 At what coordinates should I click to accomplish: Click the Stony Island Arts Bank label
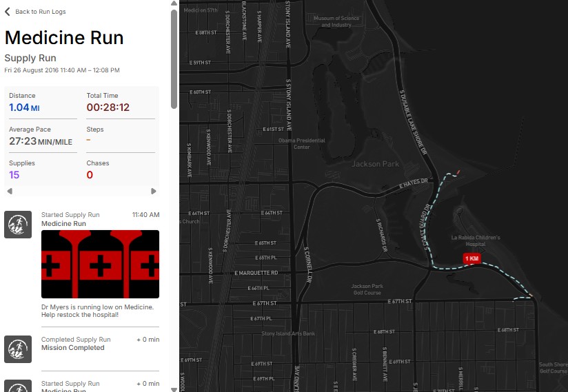pyautogui.click(x=288, y=333)
